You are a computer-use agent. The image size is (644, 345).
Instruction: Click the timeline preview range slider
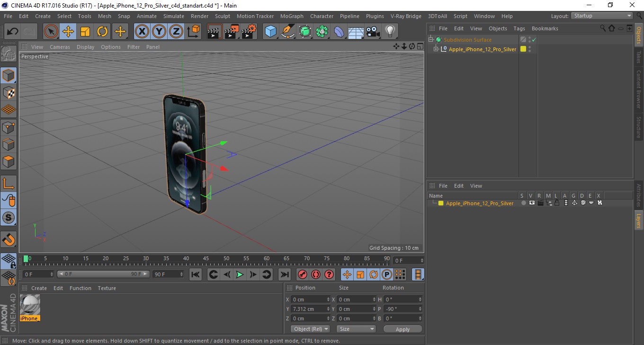coord(103,274)
